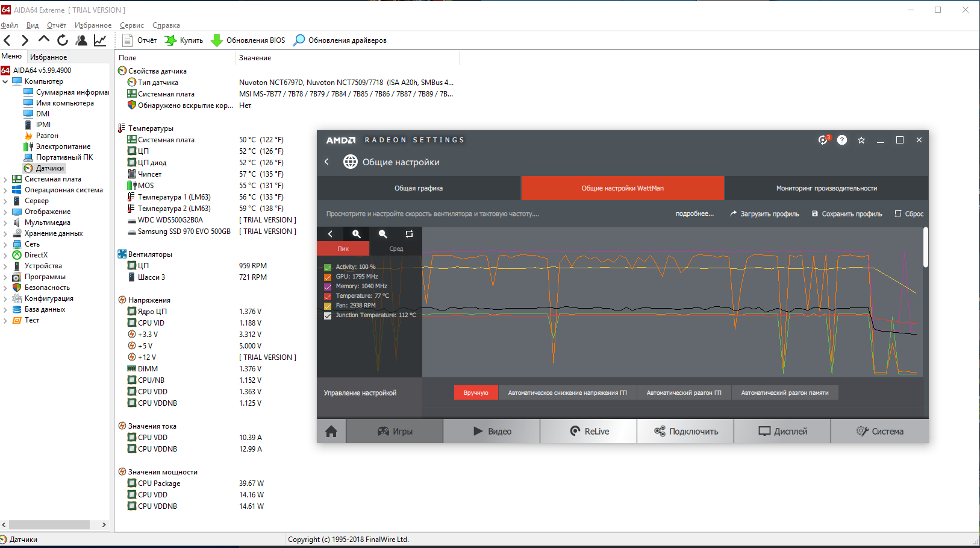This screenshot has height=548, width=980.
Task: Open Игры section in Radeon
Action: (395, 431)
